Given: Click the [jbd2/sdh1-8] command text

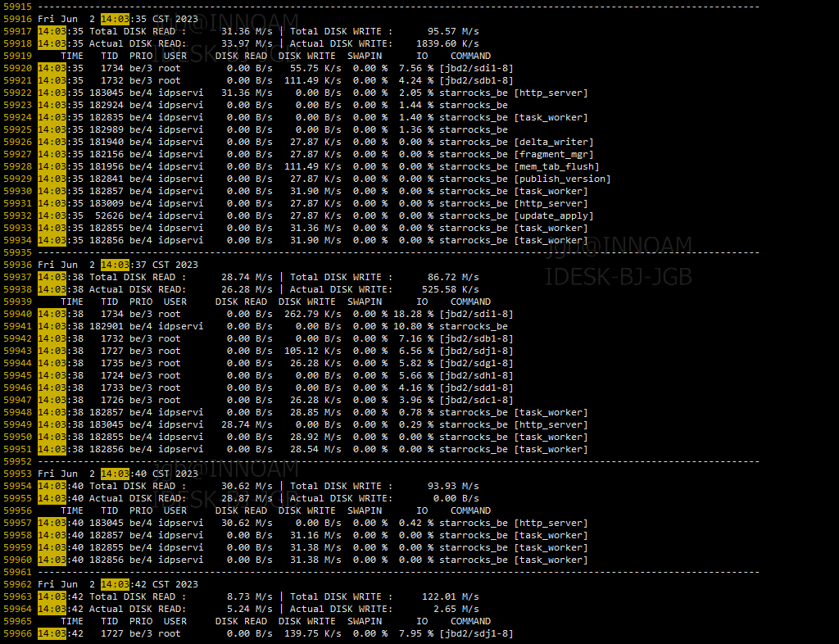Looking at the screenshot, I should (x=476, y=375).
